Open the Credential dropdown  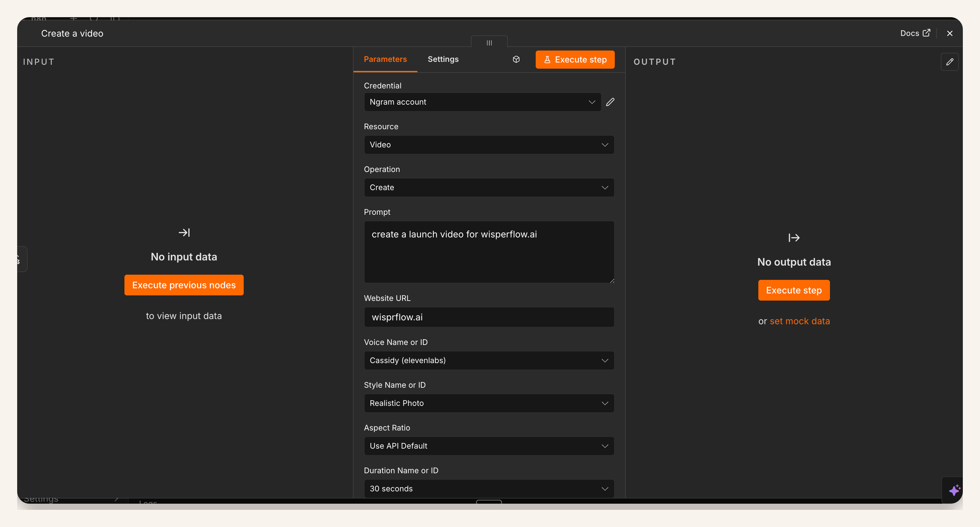tap(483, 102)
